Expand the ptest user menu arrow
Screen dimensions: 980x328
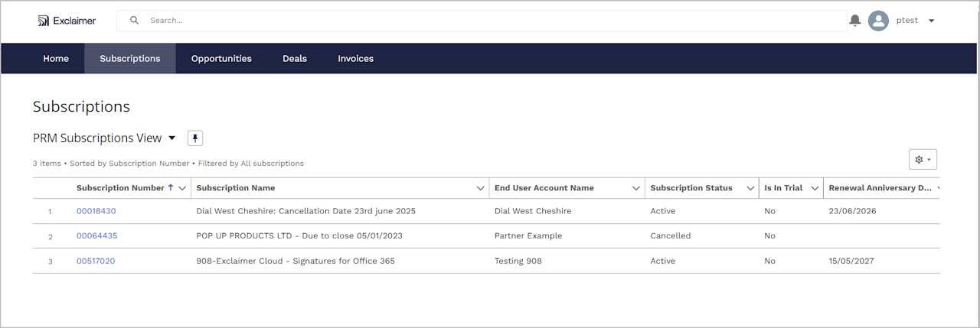point(932,21)
